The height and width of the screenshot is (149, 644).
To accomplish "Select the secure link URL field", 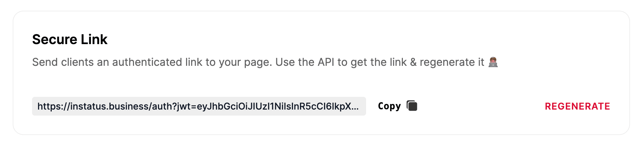I will click(x=199, y=106).
